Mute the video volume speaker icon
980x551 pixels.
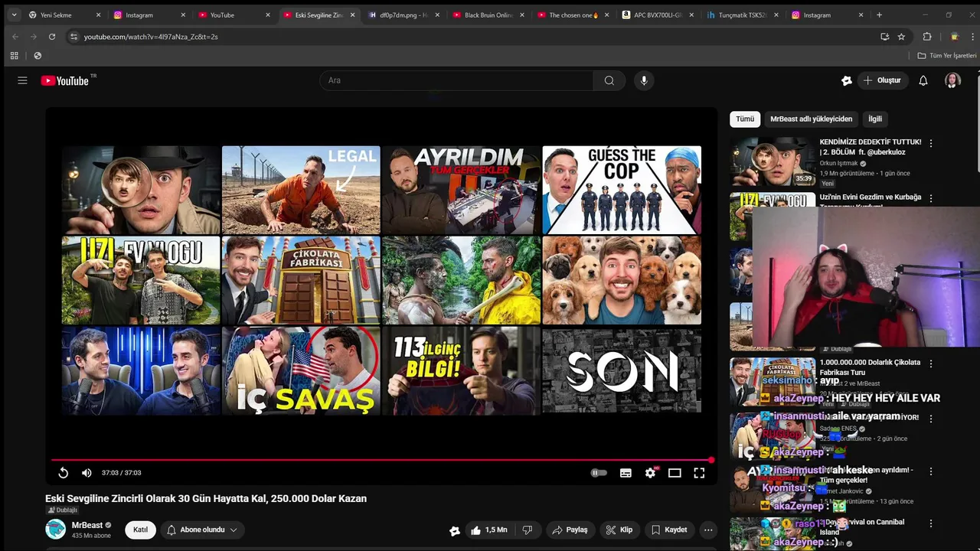click(87, 473)
